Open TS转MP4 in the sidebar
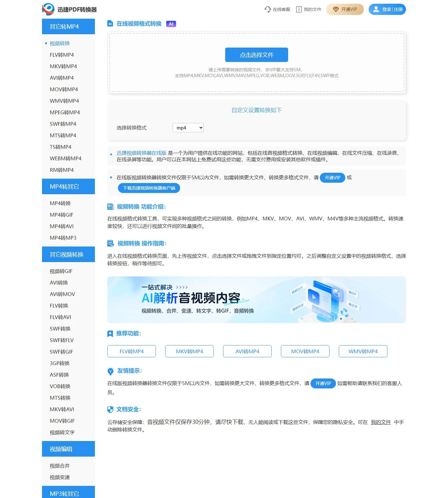 [x=60, y=147]
